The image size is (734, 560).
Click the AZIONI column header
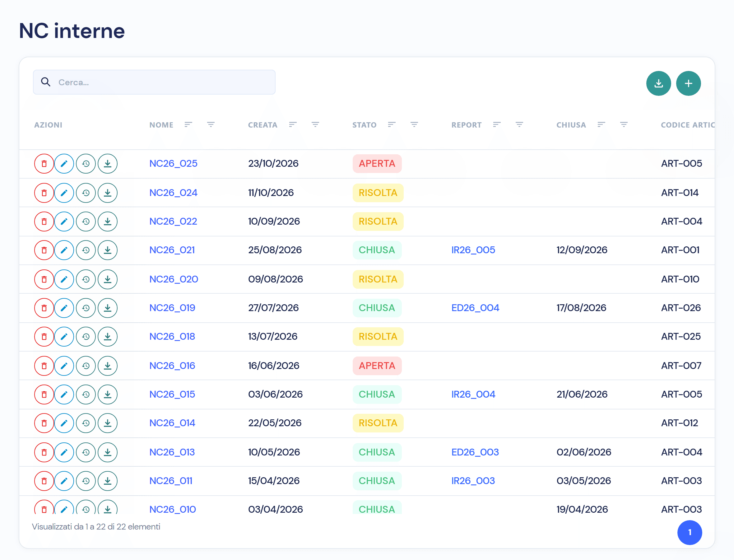[x=48, y=125]
